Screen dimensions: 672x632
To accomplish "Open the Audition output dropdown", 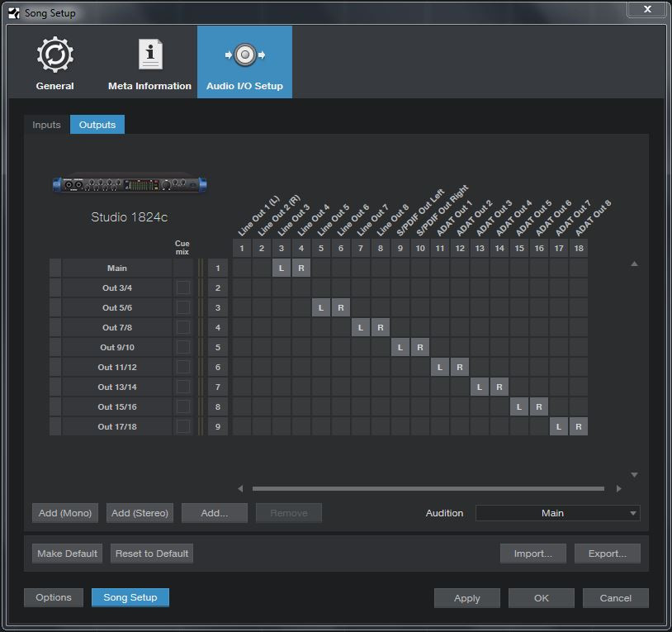I will 558,513.
